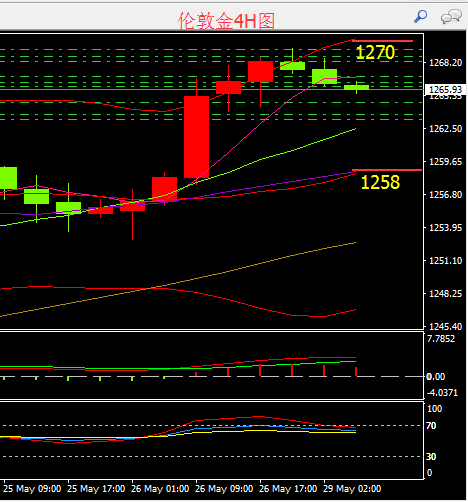Select the yellow 1270 resistance label

[375, 52]
